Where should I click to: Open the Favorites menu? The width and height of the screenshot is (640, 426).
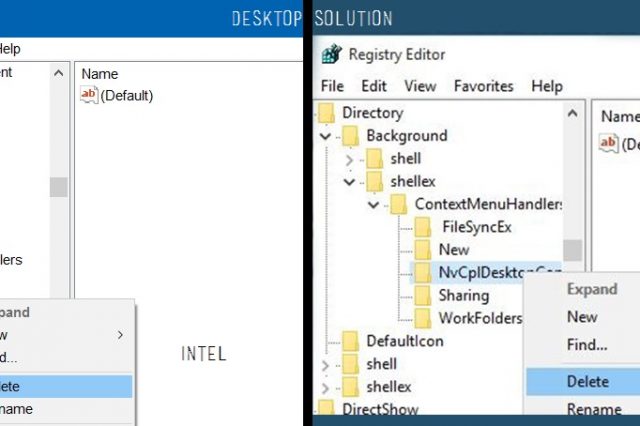[483, 86]
